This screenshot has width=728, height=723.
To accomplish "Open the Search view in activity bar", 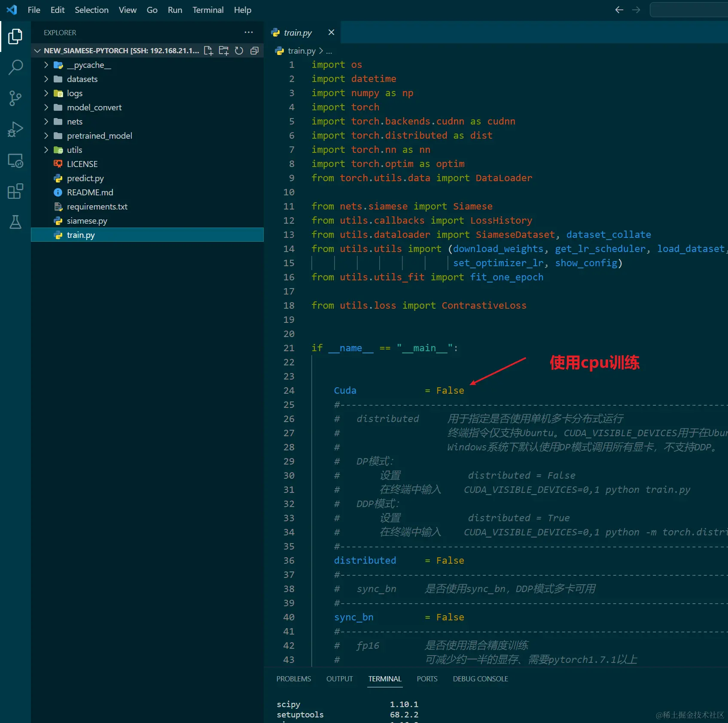I will [x=15, y=67].
